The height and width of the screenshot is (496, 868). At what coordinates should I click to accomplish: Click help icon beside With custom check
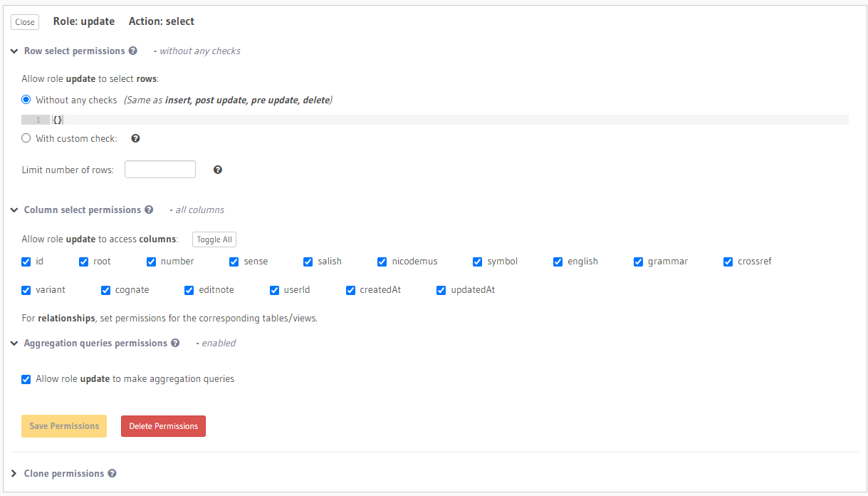coord(135,139)
